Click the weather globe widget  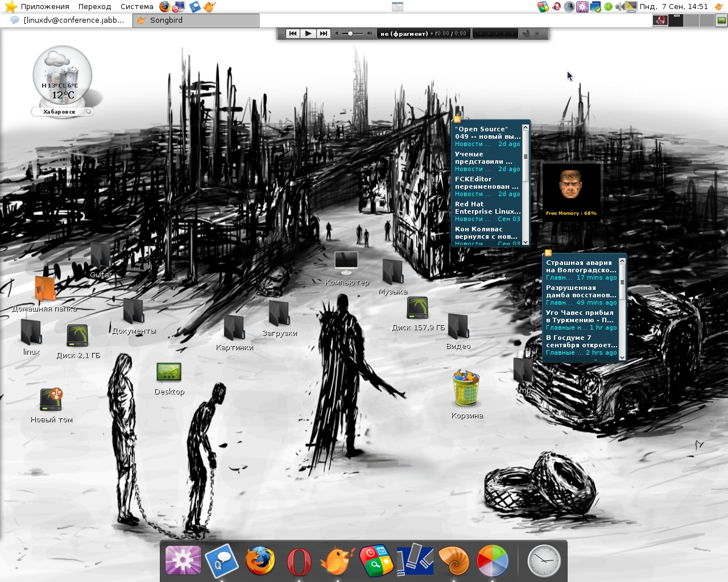point(63,76)
